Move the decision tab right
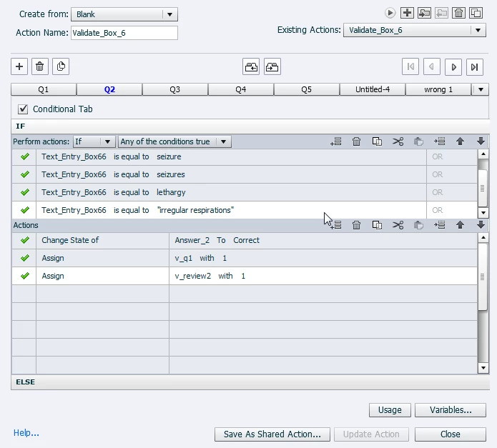 (272, 66)
